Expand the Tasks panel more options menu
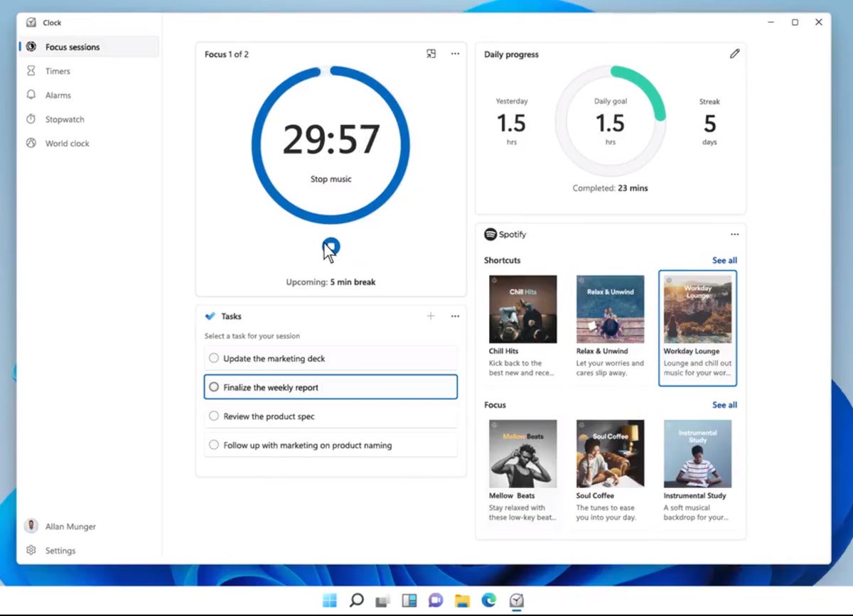This screenshot has width=853, height=616. [455, 316]
